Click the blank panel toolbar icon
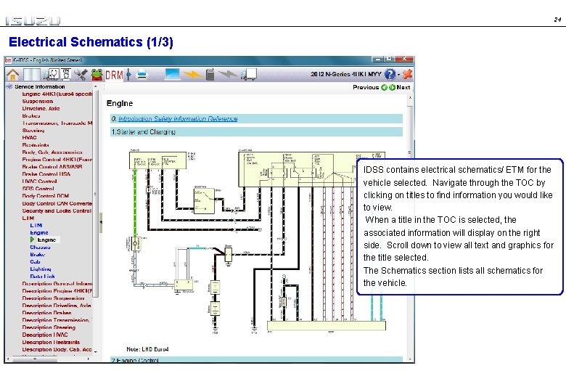Image resolution: width=566 pixels, height=392 pixels. (x=32, y=74)
